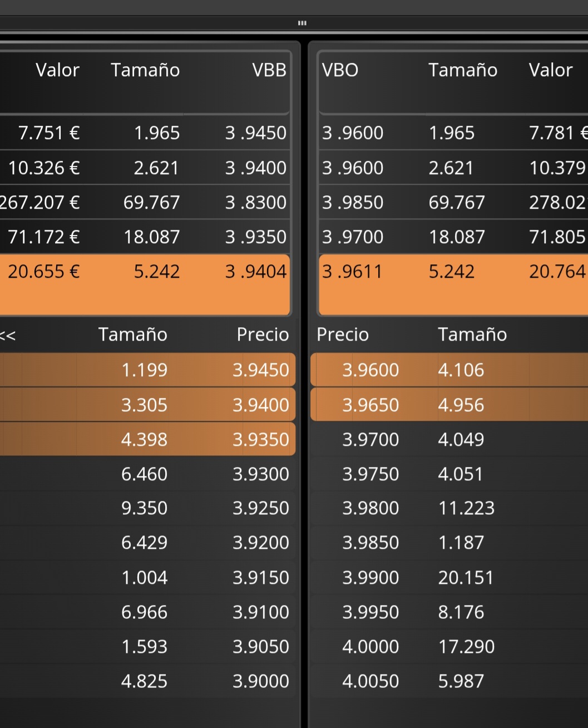Viewport: 588px width, 728px height.
Task: Select the highlighted VBO average 3.9611
Action: (x=352, y=272)
